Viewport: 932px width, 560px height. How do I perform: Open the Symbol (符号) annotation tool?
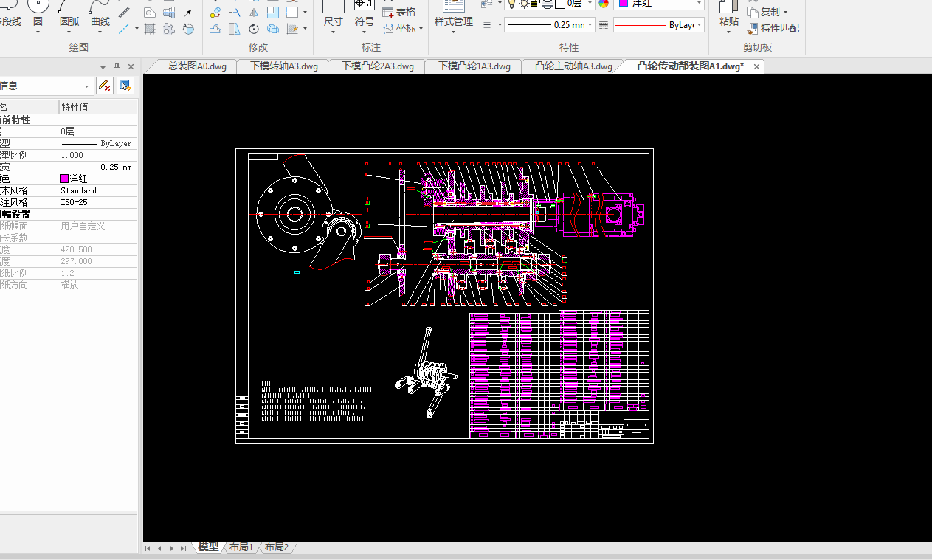[x=365, y=14]
